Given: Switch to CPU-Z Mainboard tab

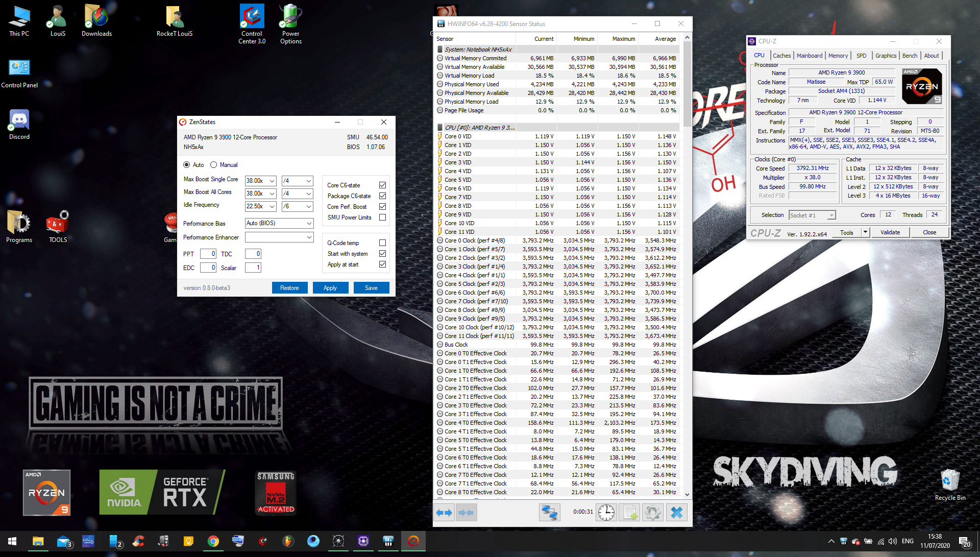Looking at the screenshot, I should 810,56.
